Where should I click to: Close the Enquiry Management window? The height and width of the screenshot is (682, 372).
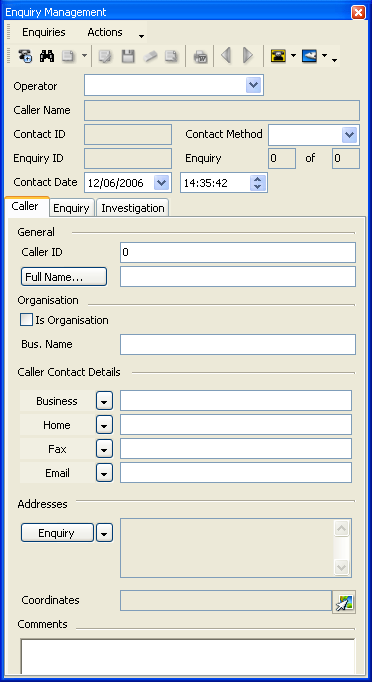pos(358,12)
